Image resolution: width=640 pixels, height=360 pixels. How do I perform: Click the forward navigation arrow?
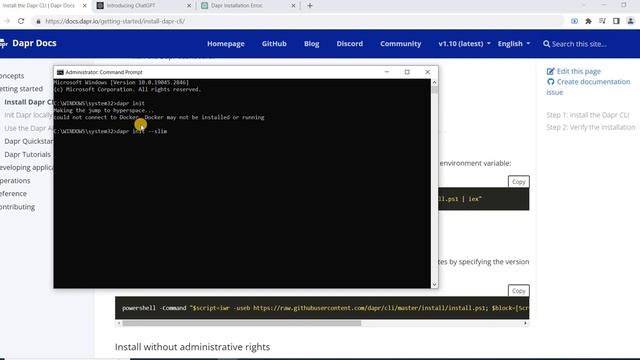[x=7, y=21]
